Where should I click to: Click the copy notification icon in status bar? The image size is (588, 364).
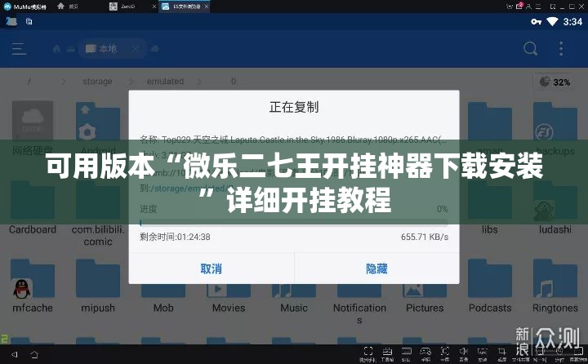click(29, 21)
